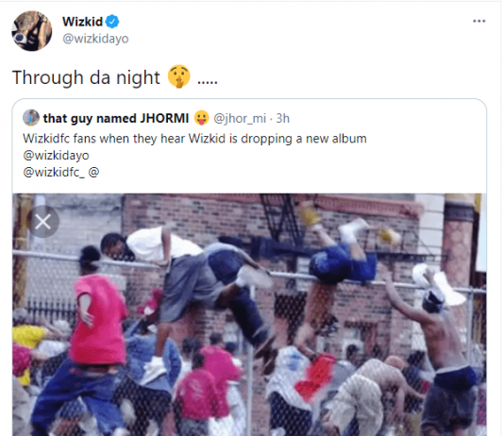Click the shushing face emoji in tweet
Image resolution: width=504 pixels, height=436 pixels.
click(x=179, y=76)
